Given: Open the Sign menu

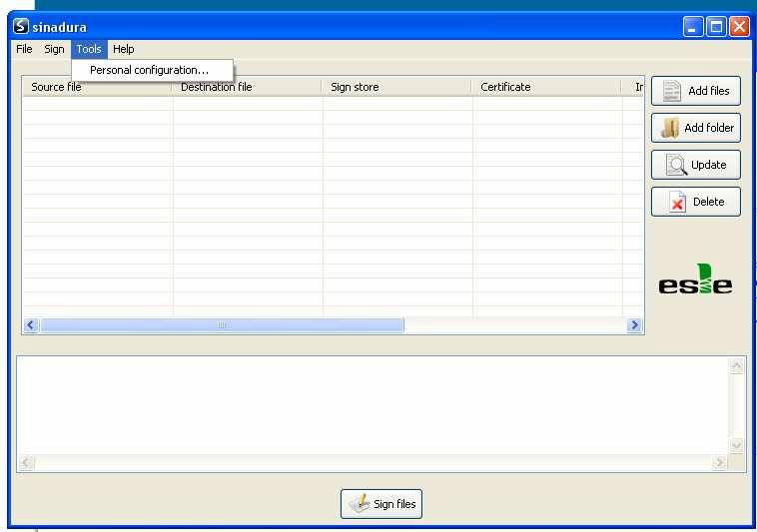Looking at the screenshot, I should tap(54, 49).
